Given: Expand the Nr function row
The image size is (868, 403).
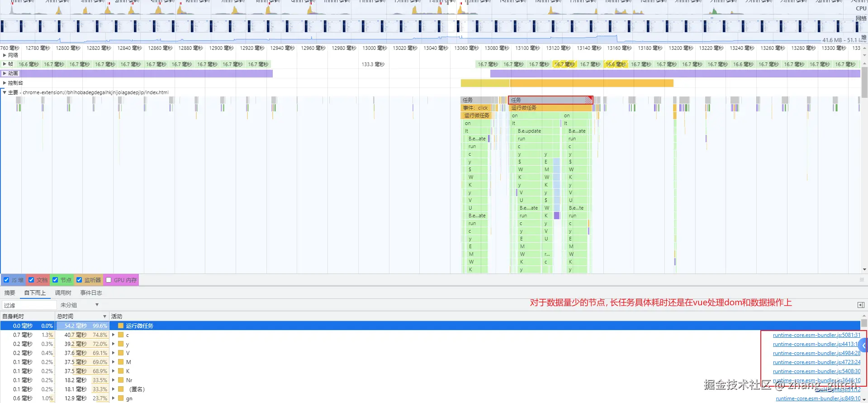Looking at the screenshot, I should click(114, 380).
